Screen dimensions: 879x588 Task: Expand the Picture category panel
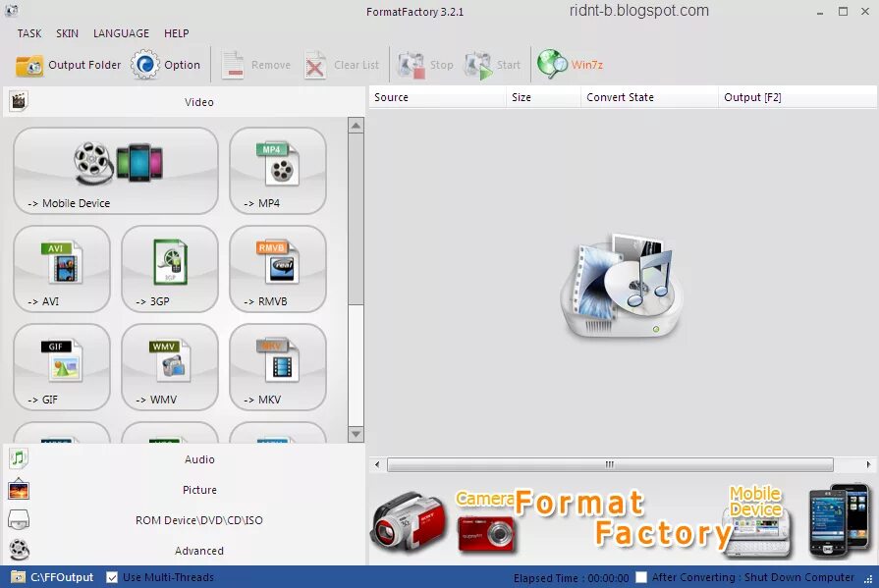tap(185, 490)
